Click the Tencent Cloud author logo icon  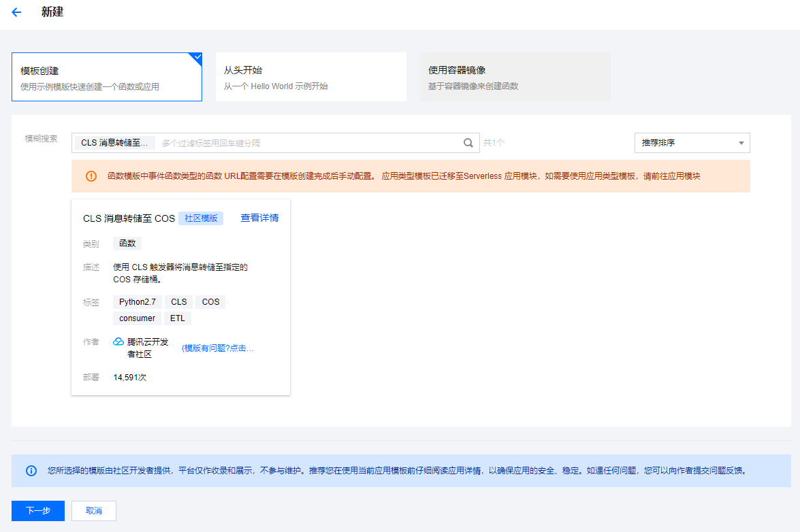[x=118, y=342]
